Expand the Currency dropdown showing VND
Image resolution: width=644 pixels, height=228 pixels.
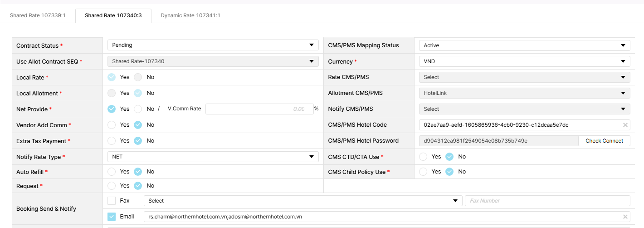[524, 61]
